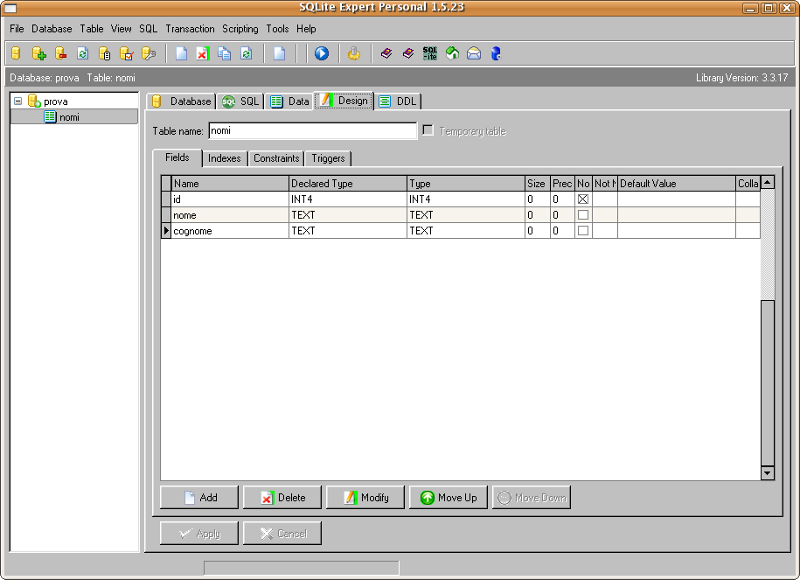800x580 pixels.
Task: Open the Indexes sub-tab
Action: coord(224,159)
